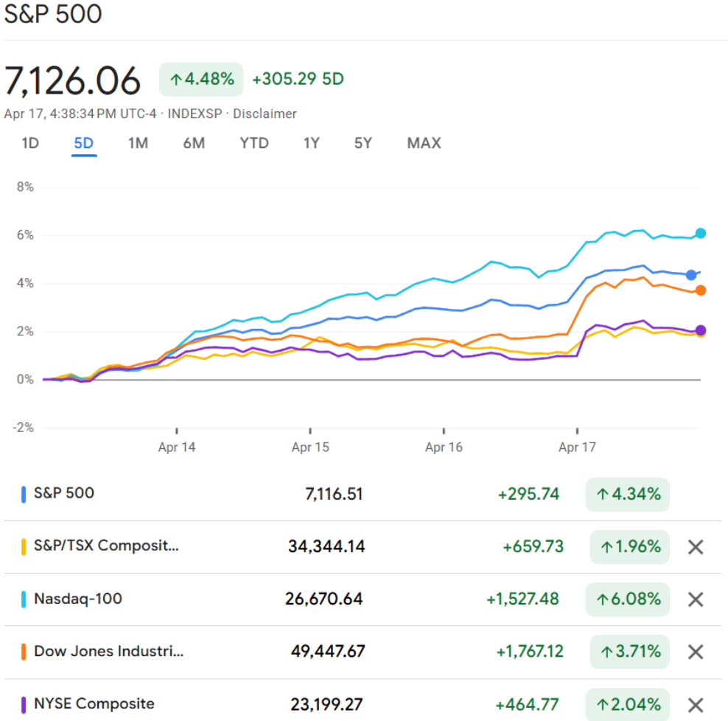Image resolution: width=728 pixels, height=721 pixels.
Task: Open the S&P 500 index row
Action: [x=64, y=493]
